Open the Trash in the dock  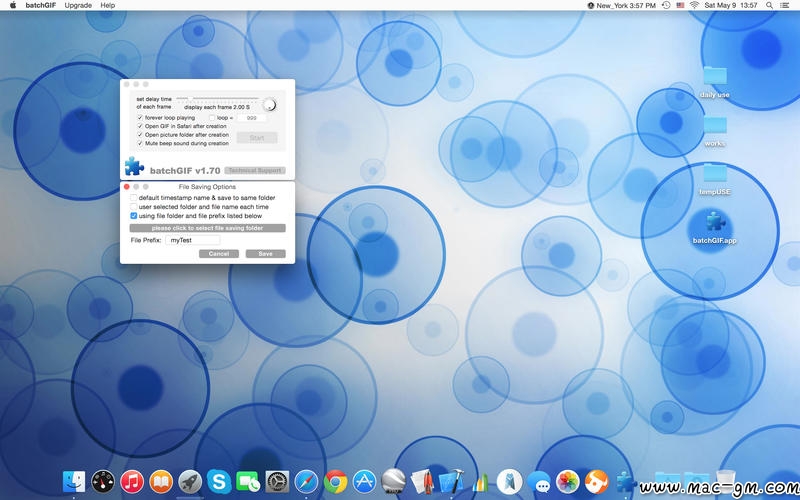point(726,481)
